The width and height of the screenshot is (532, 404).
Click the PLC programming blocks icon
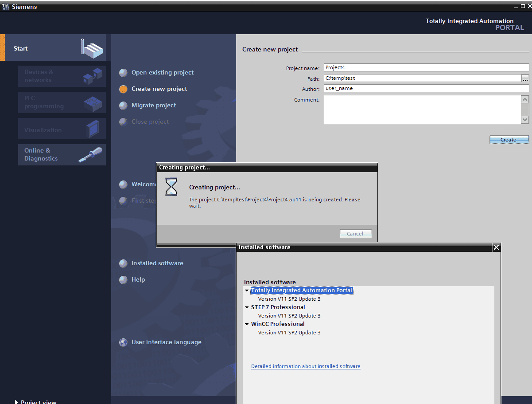pyautogui.click(x=93, y=103)
